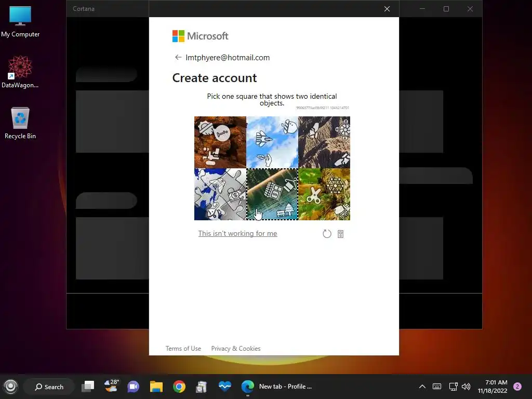This screenshot has width=532, height=399.
Task: Pick the orange rock puzzle square
Action: 220,142
